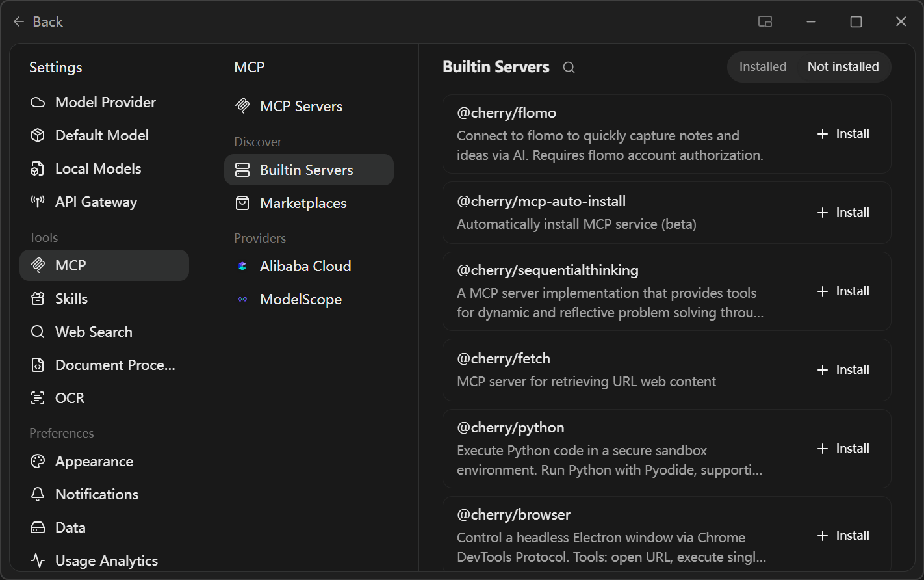
Task: Select the Local Models icon in Settings
Action: (38, 168)
